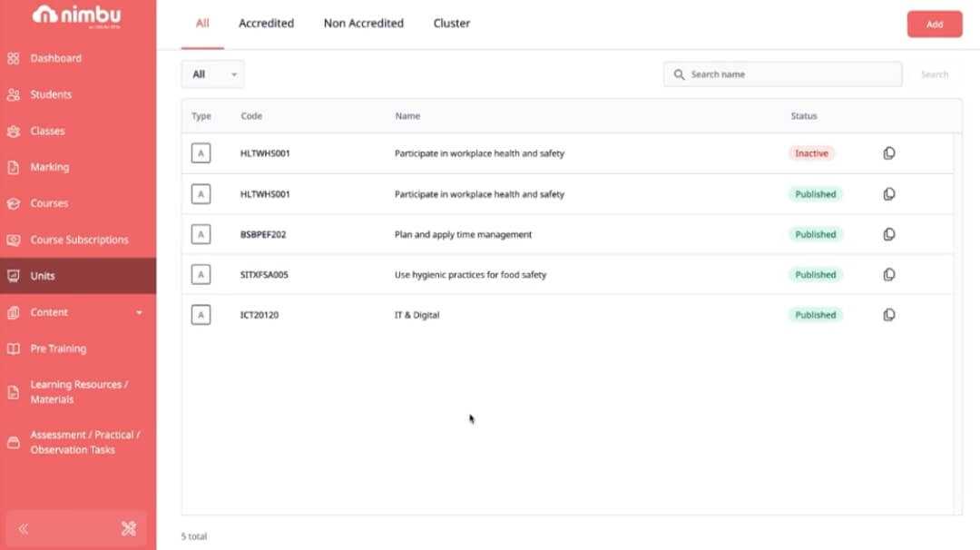This screenshot has height=550, width=980.
Task: Click the Add button
Action: coord(934,24)
